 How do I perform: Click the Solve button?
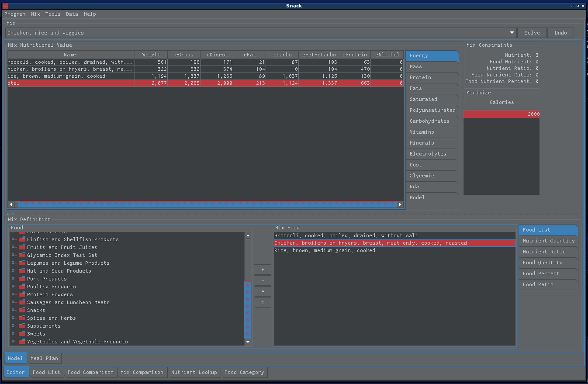pos(532,33)
